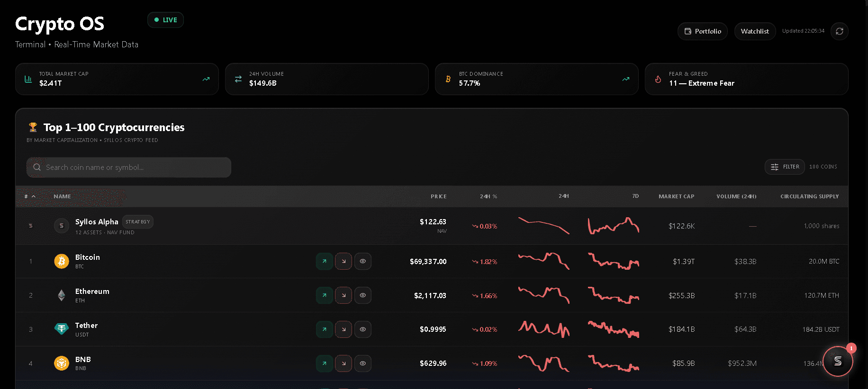Open the Syllos Alpha name link
The height and width of the screenshot is (389, 868).
click(97, 221)
